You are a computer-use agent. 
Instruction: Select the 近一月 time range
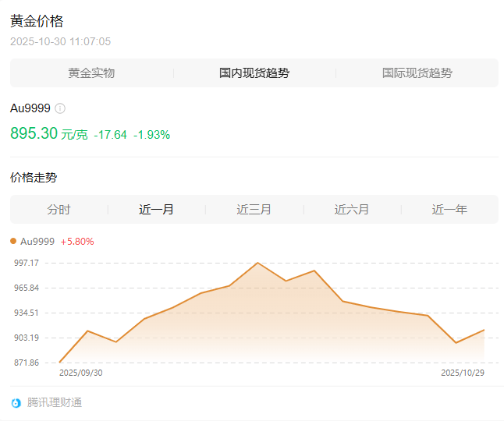tap(156, 210)
